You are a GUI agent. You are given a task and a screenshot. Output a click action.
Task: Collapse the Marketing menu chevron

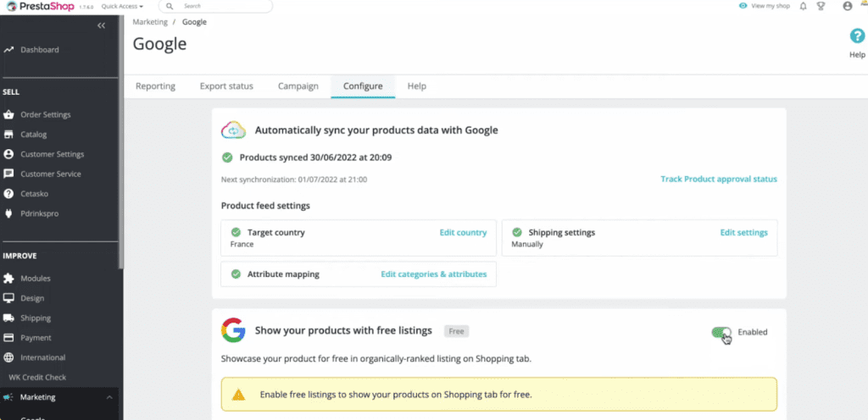(109, 397)
